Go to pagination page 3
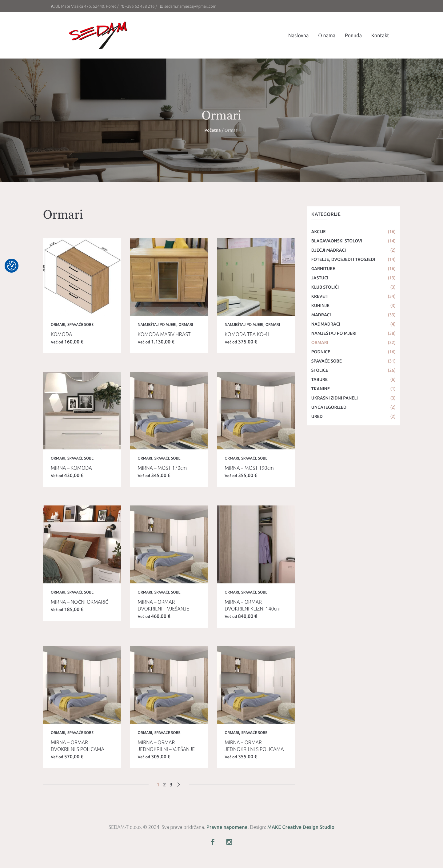 tap(171, 785)
